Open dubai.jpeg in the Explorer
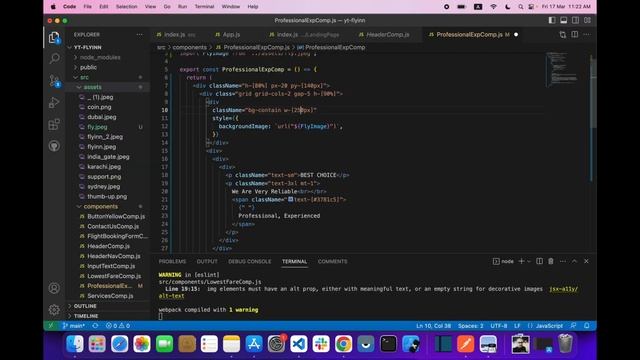Viewport: 640px width, 360px height. point(102,117)
